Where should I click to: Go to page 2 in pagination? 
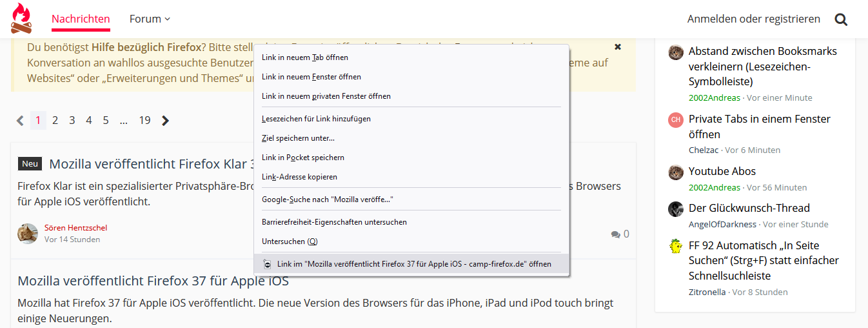55,120
